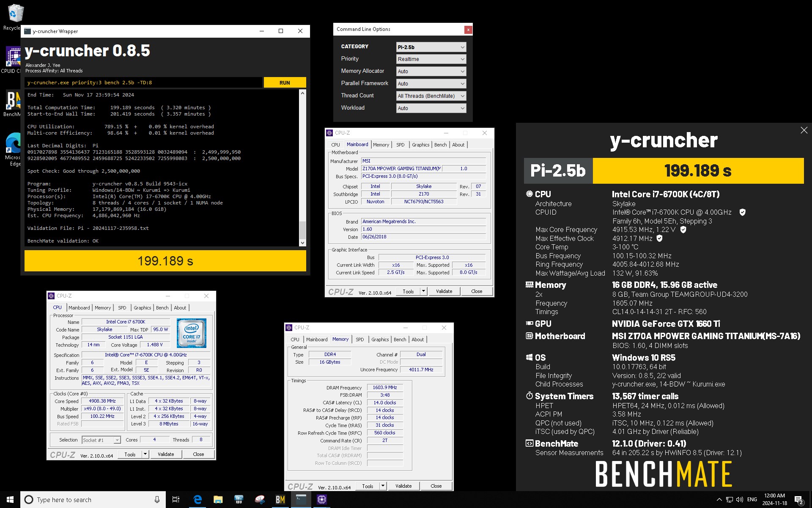The image size is (812, 508).
Task: Click Validate in CPU-Z Memory window
Action: [x=403, y=486]
